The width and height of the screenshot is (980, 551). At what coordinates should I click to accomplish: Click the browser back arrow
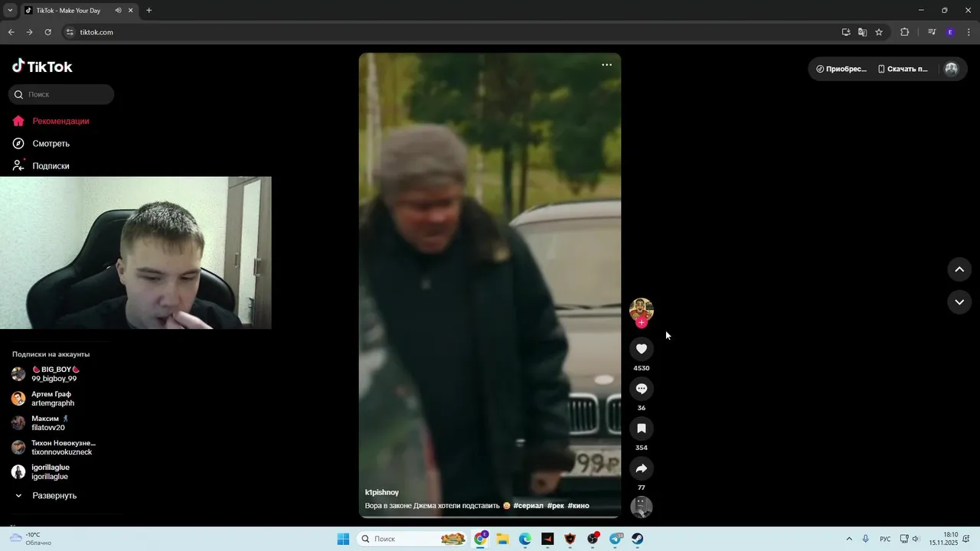(x=11, y=32)
